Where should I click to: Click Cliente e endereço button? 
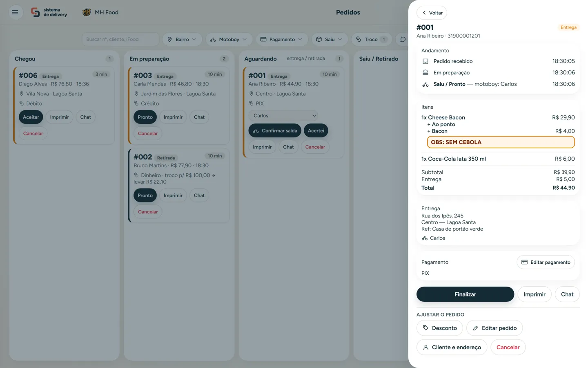click(452, 347)
